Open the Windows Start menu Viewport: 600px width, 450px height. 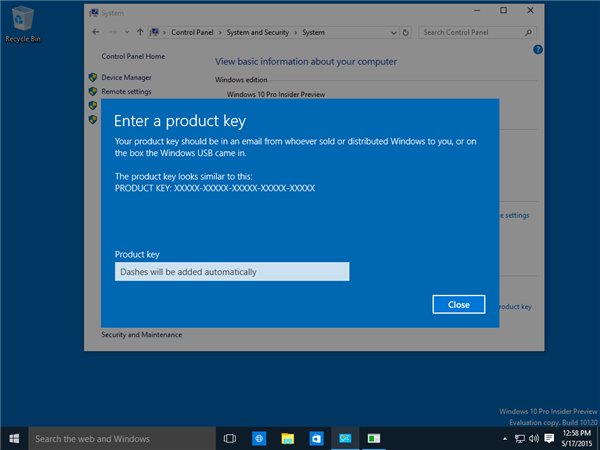[14, 438]
